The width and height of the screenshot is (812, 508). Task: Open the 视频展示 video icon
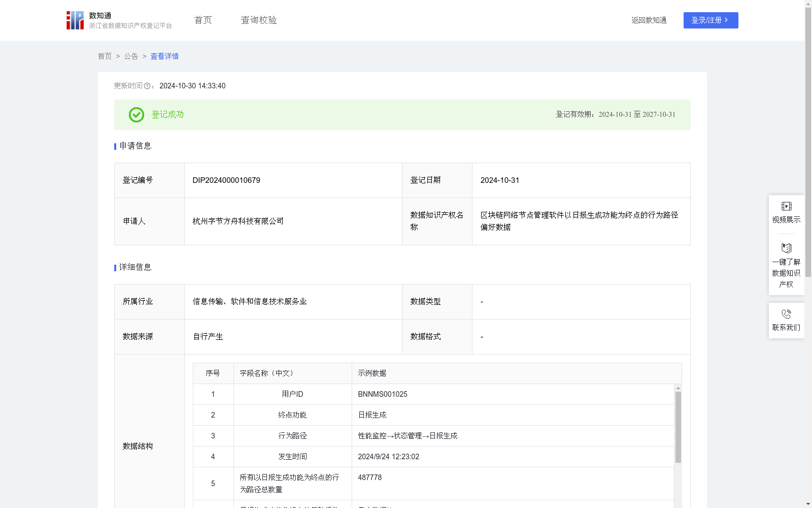point(786,206)
